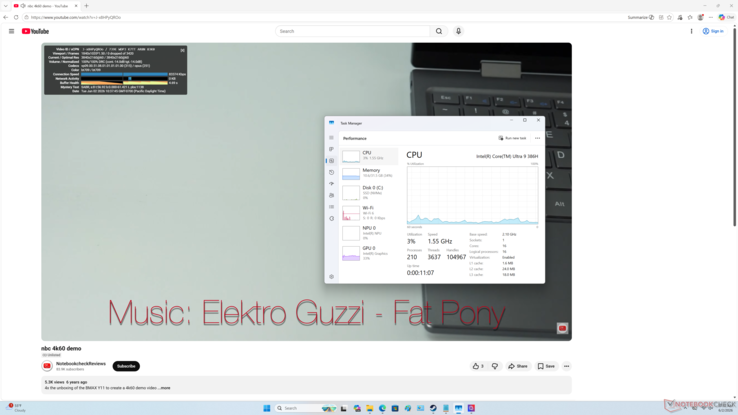Viewport: 738px width, 415px height.
Task: Save video to a playlist
Action: pyautogui.click(x=546, y=366)
